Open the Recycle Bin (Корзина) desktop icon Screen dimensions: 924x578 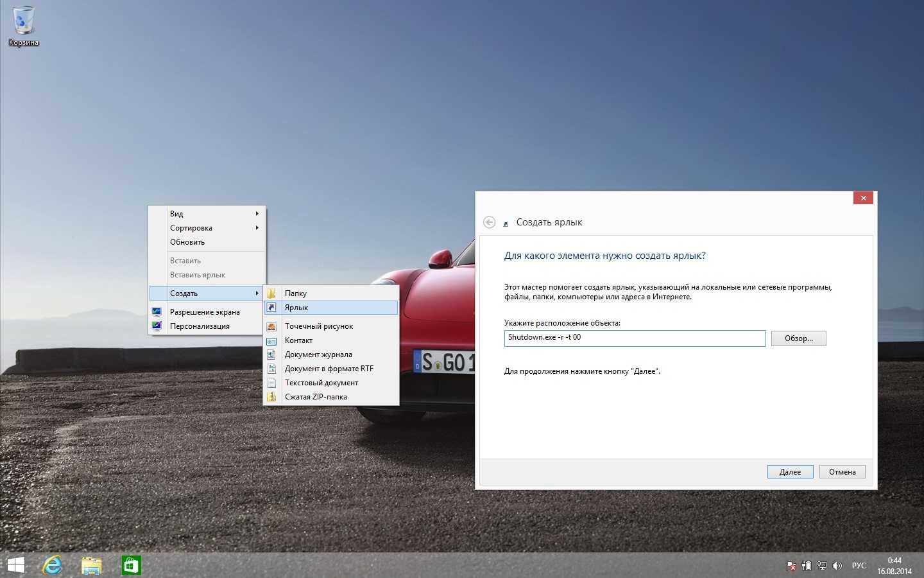(24, 26)
